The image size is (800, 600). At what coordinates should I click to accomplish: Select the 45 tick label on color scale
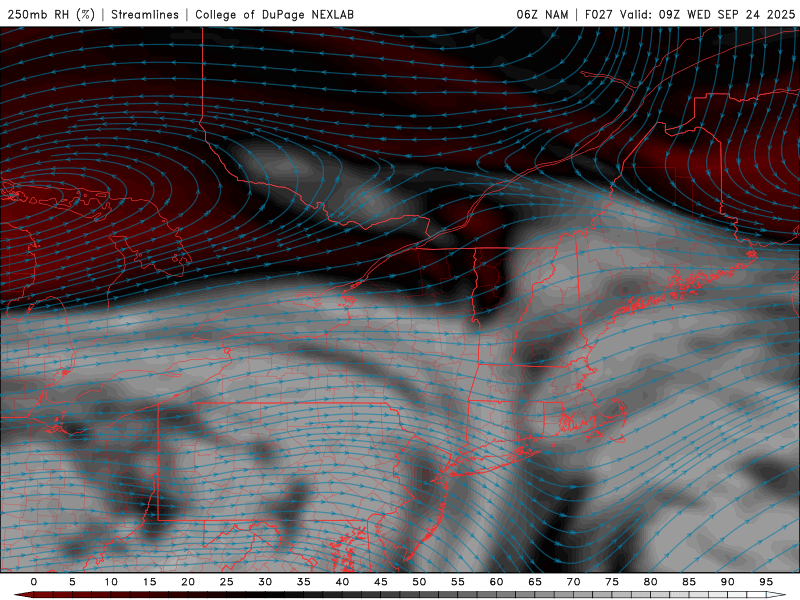380,582
